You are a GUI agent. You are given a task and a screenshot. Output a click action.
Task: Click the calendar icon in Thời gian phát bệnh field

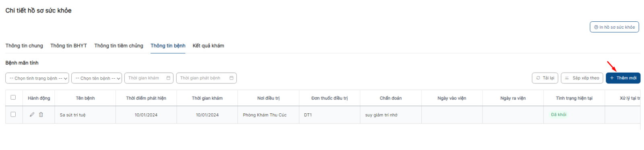(x=231, y=78)
